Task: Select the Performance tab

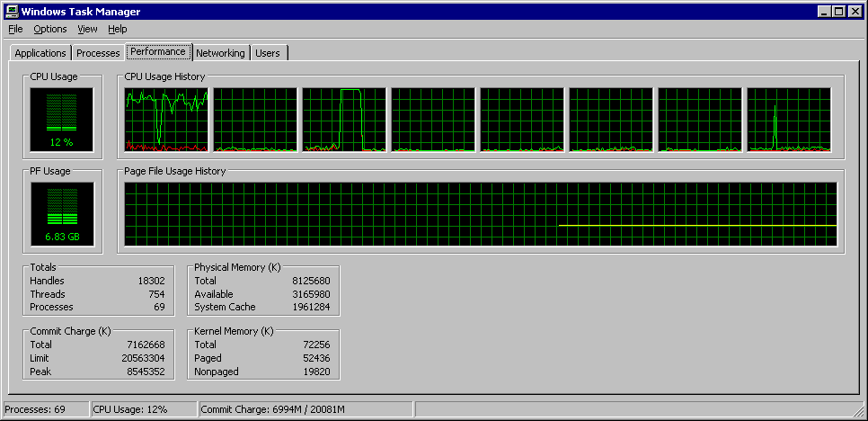Action: [158, 51]
